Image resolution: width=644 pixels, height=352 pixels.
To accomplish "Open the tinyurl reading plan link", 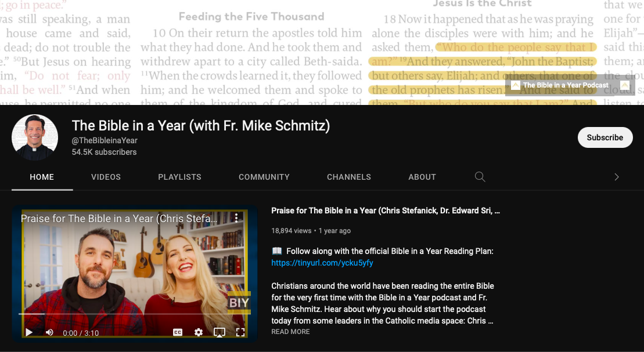I will click(322, 263).
